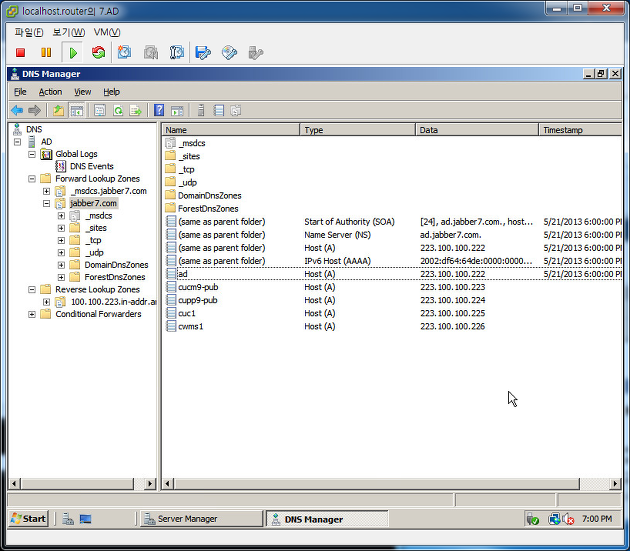Select the cwms1 host record
This screenshot has width=630, height=551.
[x=191, y=326]
